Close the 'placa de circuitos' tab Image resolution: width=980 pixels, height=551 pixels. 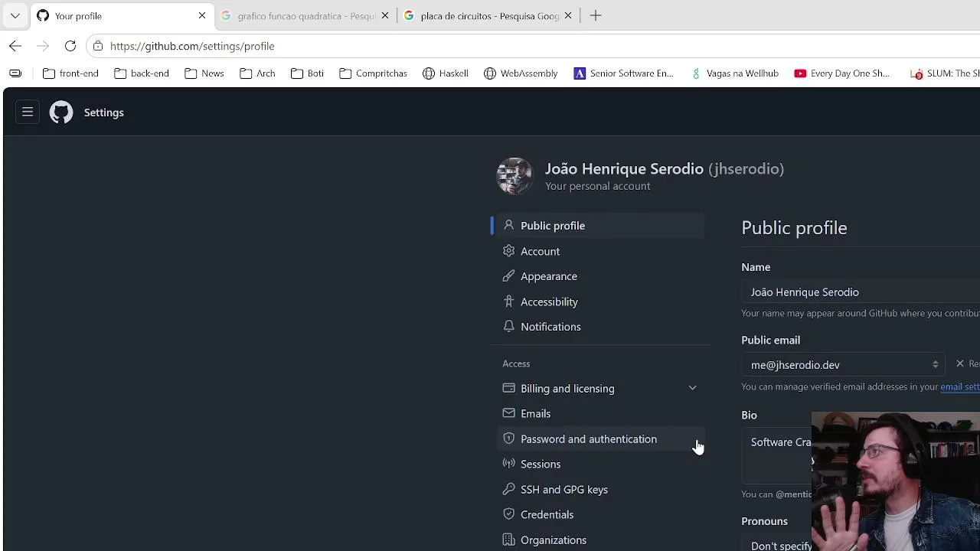click(x=568, y=15)
